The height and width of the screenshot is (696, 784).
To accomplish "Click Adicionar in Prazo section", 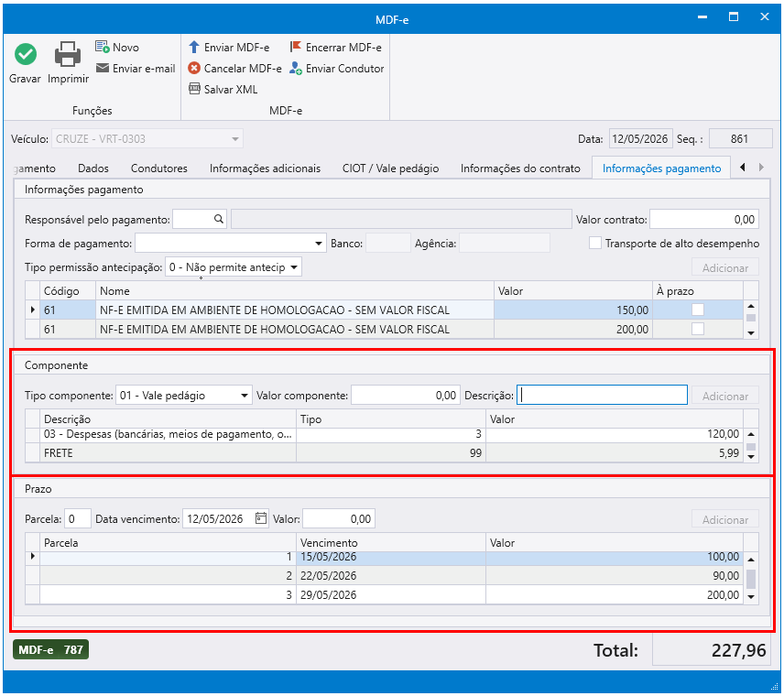I will point(725,519).
